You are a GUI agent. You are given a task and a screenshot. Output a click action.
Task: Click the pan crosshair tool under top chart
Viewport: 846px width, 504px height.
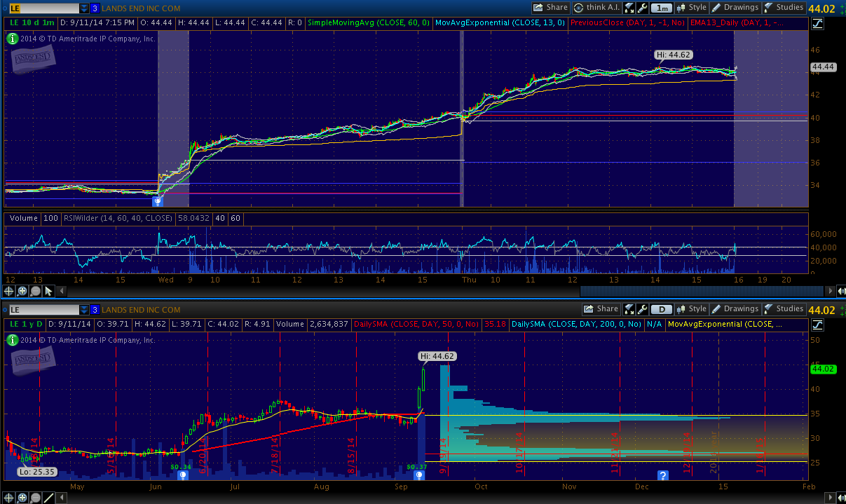pyautogui.click(x=10, y=291)
